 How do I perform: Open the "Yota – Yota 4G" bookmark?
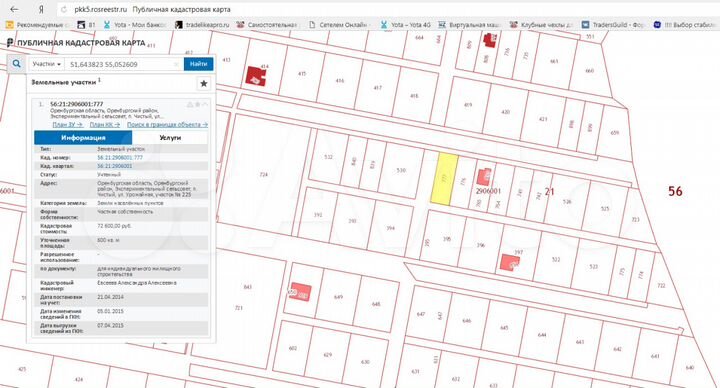(x=406, y=25)
